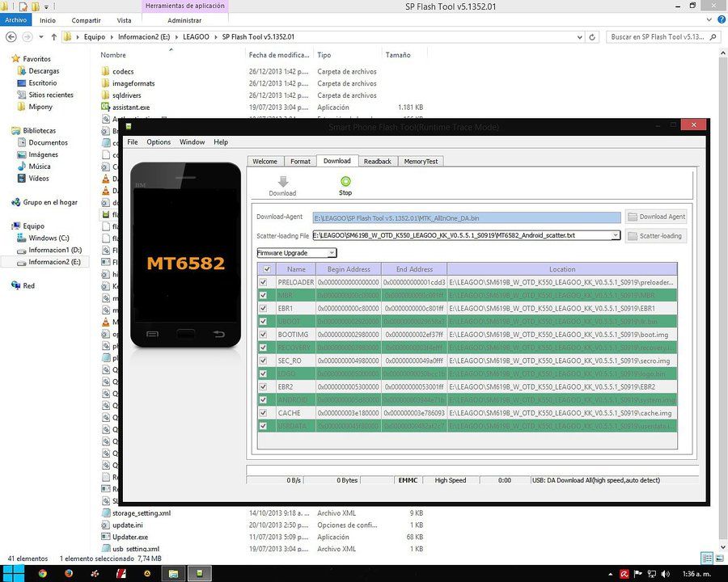Uncheck the CACHE partition checkbox

click(263, 412)
